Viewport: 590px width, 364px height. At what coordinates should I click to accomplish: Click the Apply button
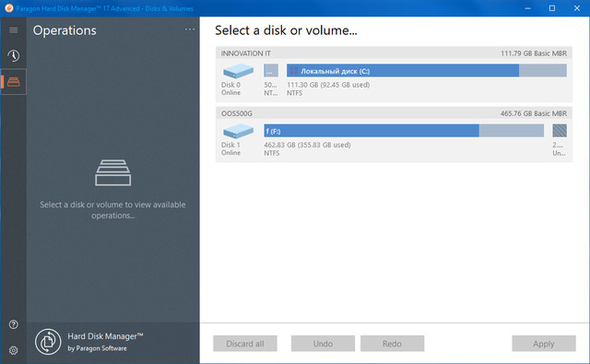click(x=544, y=344)
